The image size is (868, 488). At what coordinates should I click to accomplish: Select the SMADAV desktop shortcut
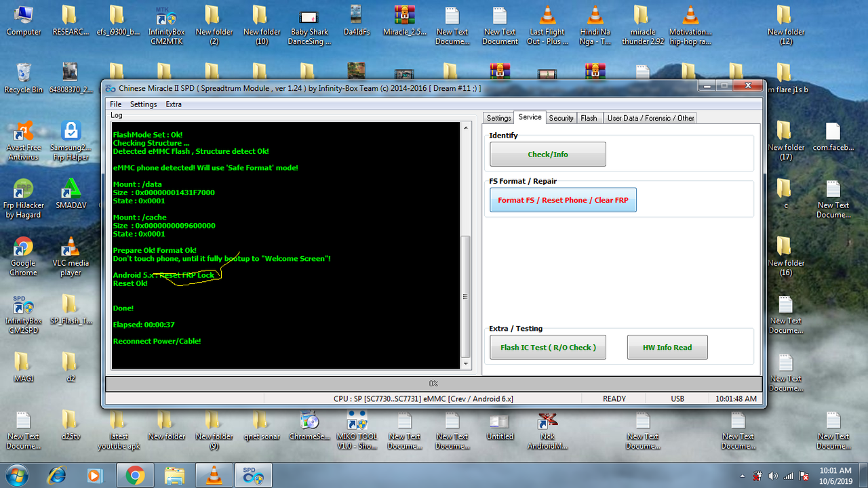coord(71,193)
